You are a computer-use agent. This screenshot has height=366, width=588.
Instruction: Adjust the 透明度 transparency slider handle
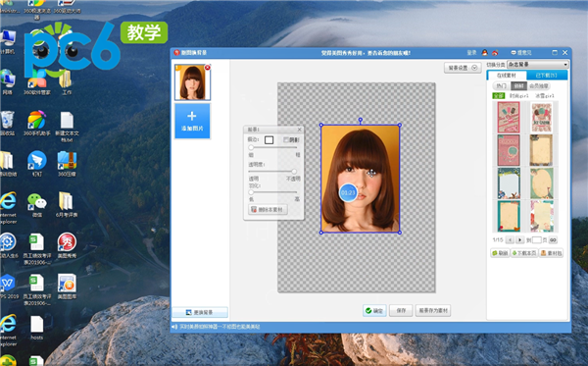[x=294, y=171]
